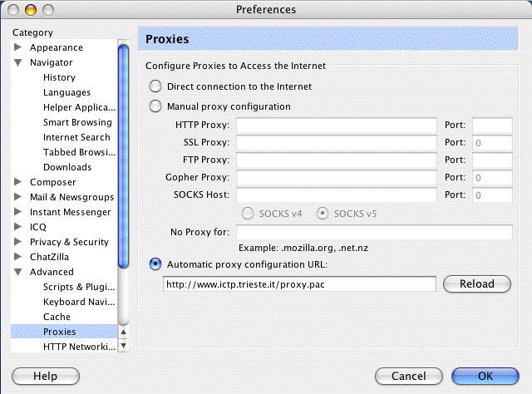Expand Mail & Newsgroups category
The width and height of the screenshot is (532, 394).
[18, 197]
